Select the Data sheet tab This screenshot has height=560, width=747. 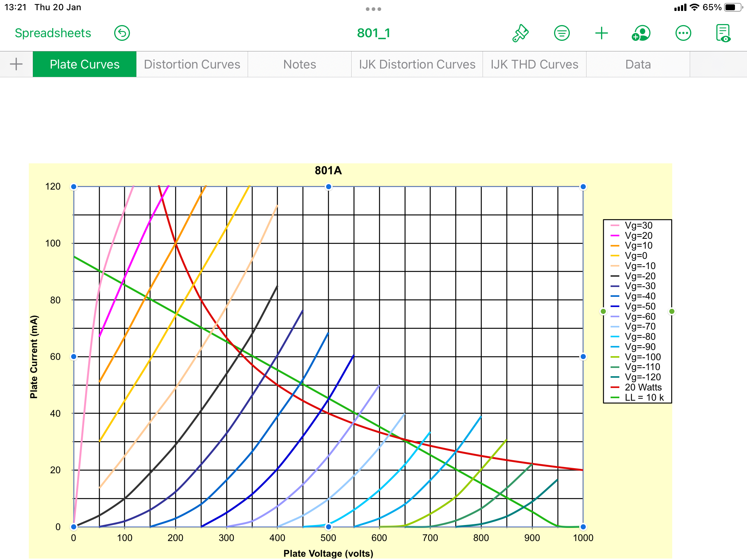638,64
